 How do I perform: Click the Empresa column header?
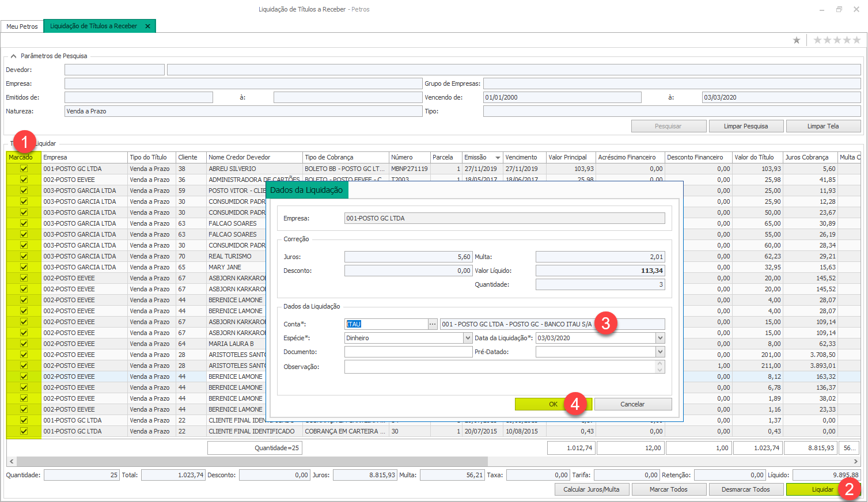(84, 157)
